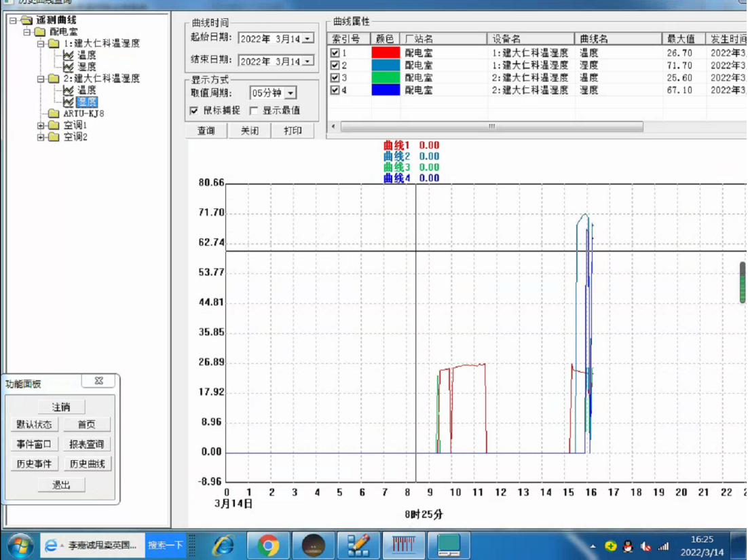Image resolution: width=748 pixels, height=560 pixels.
Task: Open the 起始日期 date dropdown
Action: point(308,39)
